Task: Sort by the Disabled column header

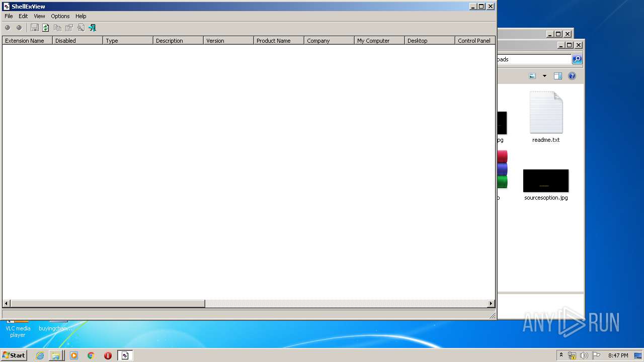Action: click(77, 41)
